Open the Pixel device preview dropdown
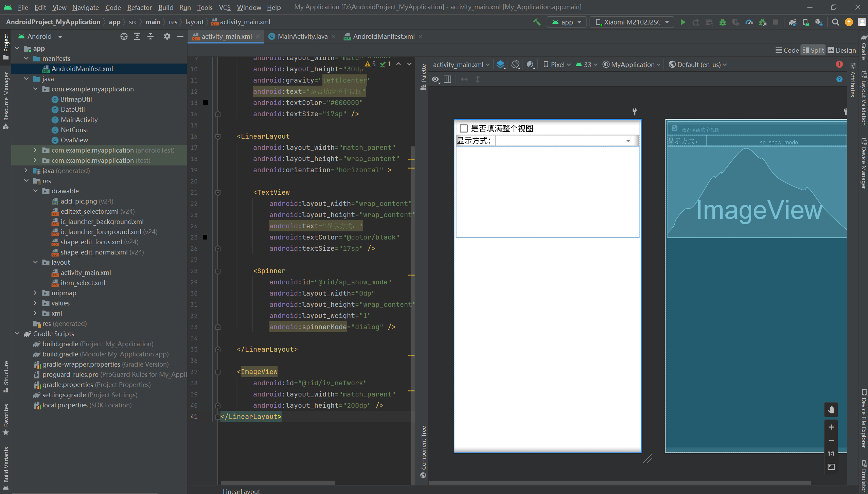The image size is (868, 494). (x=557, y=65)
